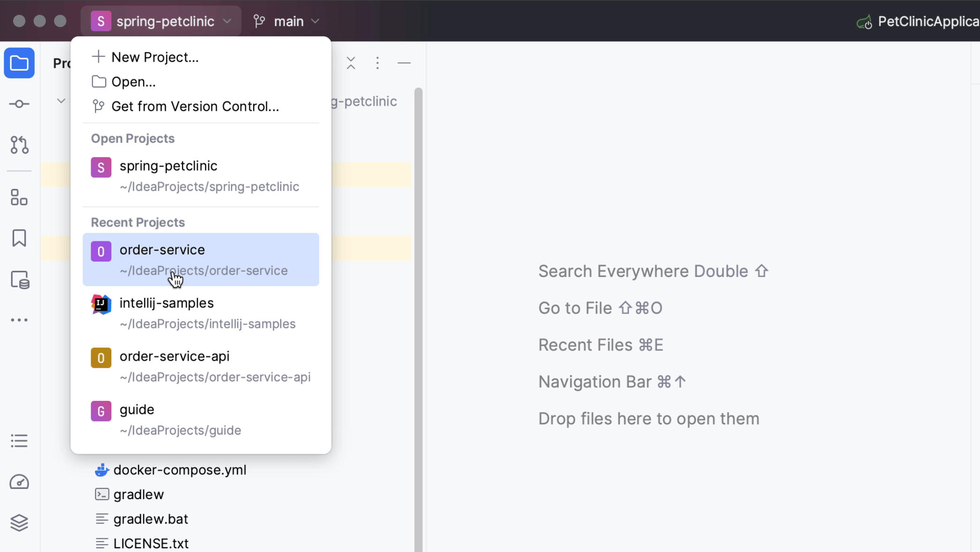The image size is (980, 552).
Task: Open the Commit tool window
Action: point(19,104)
